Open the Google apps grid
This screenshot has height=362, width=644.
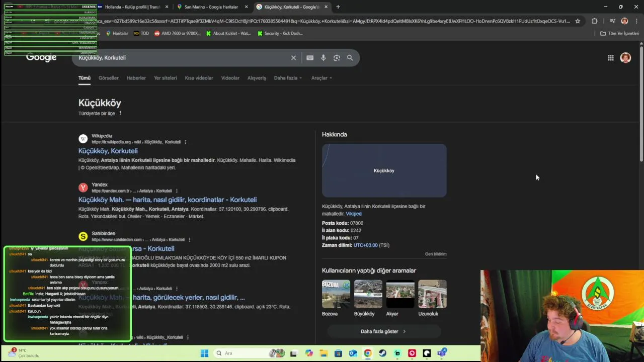tap(610, 58)
